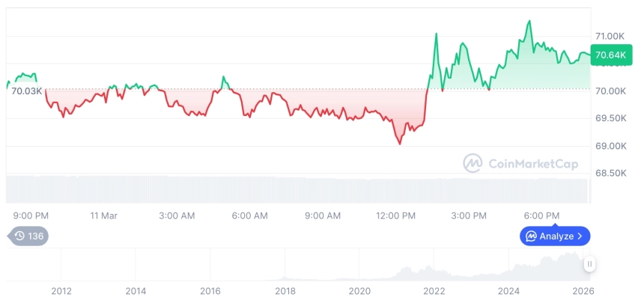The height and width of the screenshot is (300, 644).
Task: Click the CoinMarketCap watermark text
Action: coord(533,164)
